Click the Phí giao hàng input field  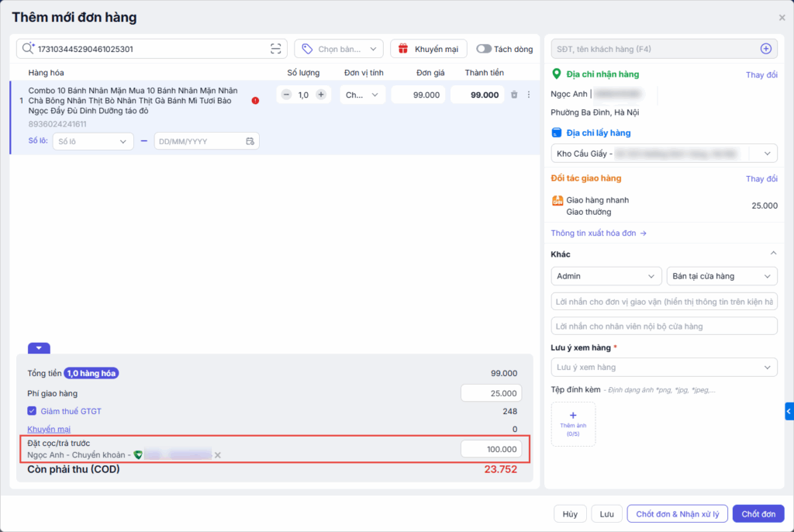pos(491,393)
